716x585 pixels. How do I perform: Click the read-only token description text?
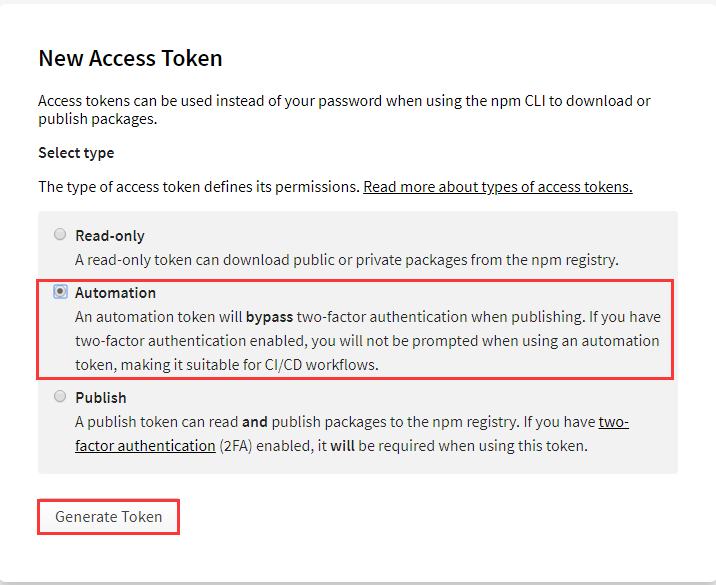347,260
